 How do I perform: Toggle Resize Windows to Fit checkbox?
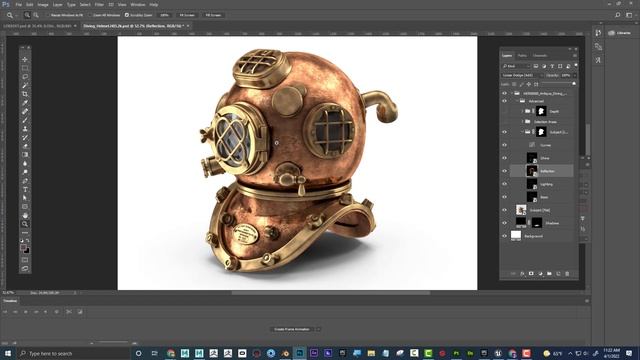coord(47,15)
